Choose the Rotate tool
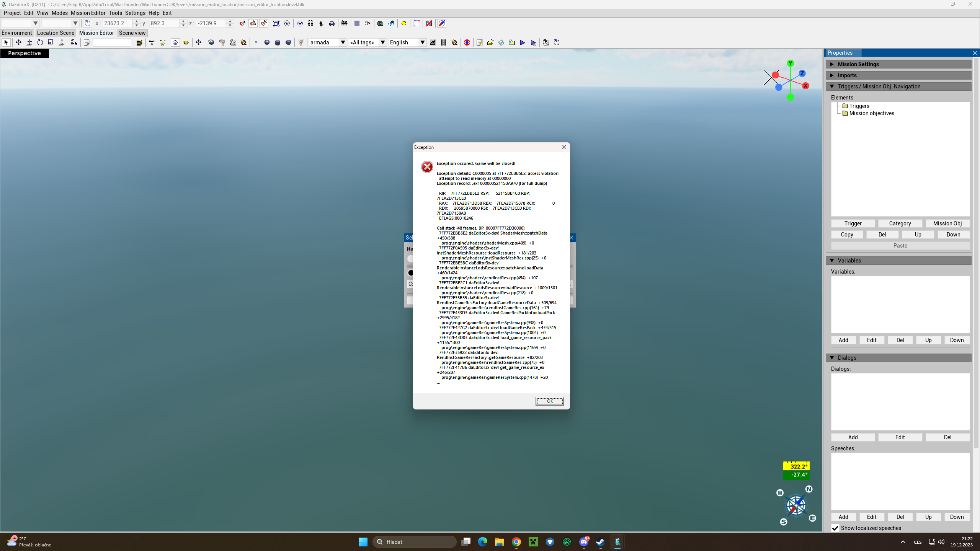This screenshot has height=551, width=980. 40,42
